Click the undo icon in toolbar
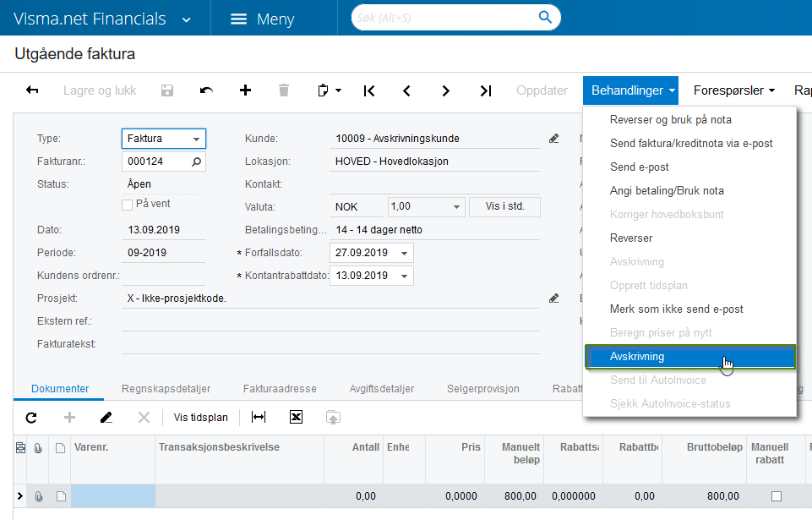This screenshot has width=812, height=520. click(x=206, y=90)
